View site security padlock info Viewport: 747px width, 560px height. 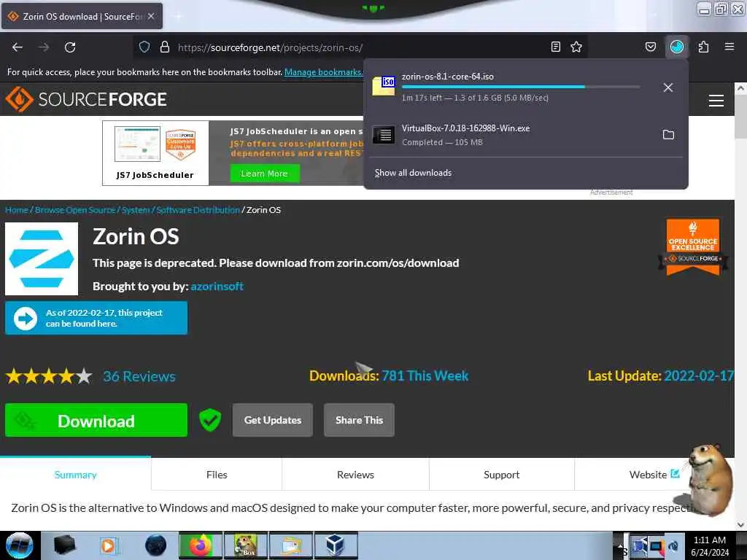tap(165, 47)
